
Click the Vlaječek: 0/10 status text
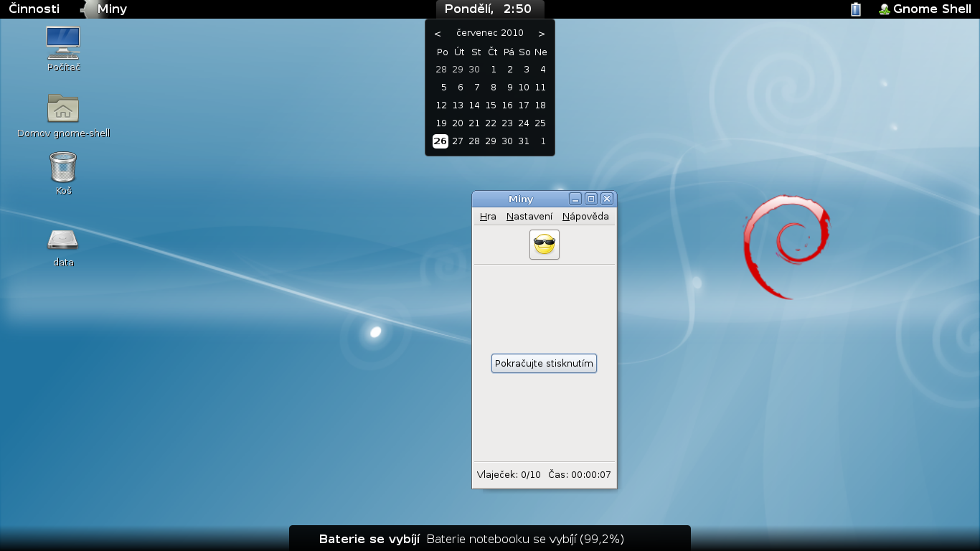pos(509,475)
